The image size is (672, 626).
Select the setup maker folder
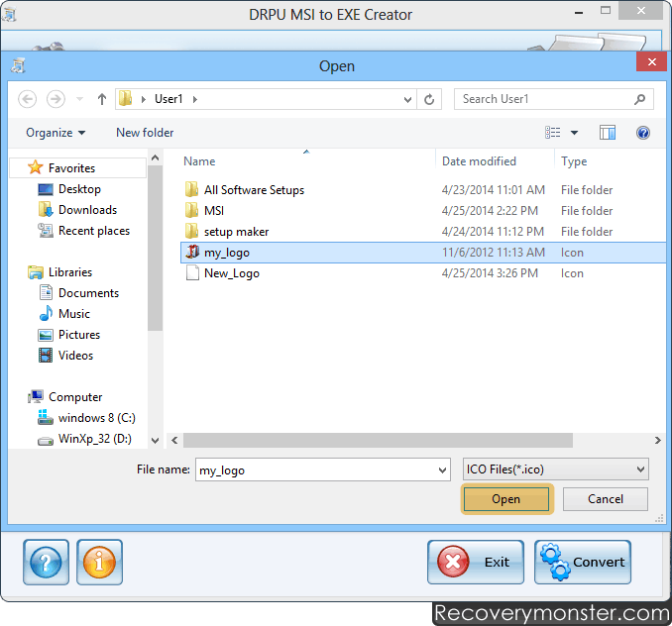tap(236, 232)
